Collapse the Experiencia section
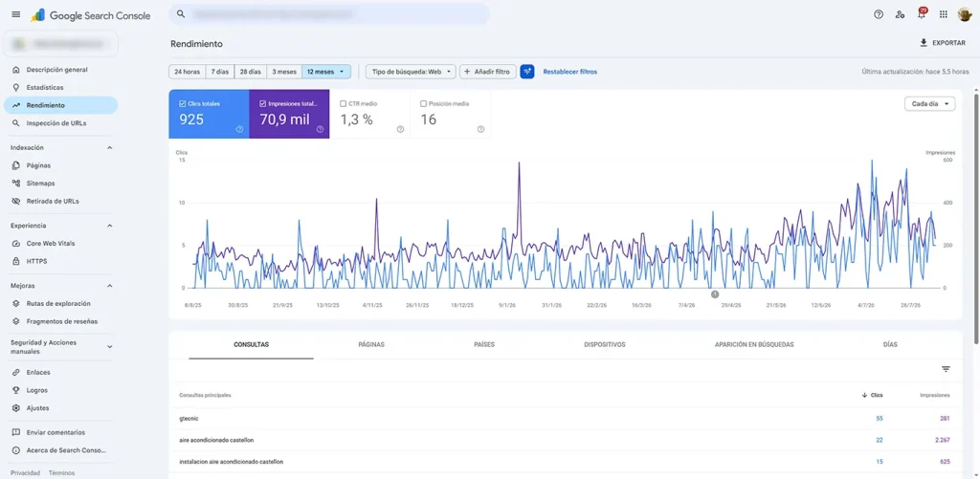Viewport: 980px width, 479px height. pos(109,226)
